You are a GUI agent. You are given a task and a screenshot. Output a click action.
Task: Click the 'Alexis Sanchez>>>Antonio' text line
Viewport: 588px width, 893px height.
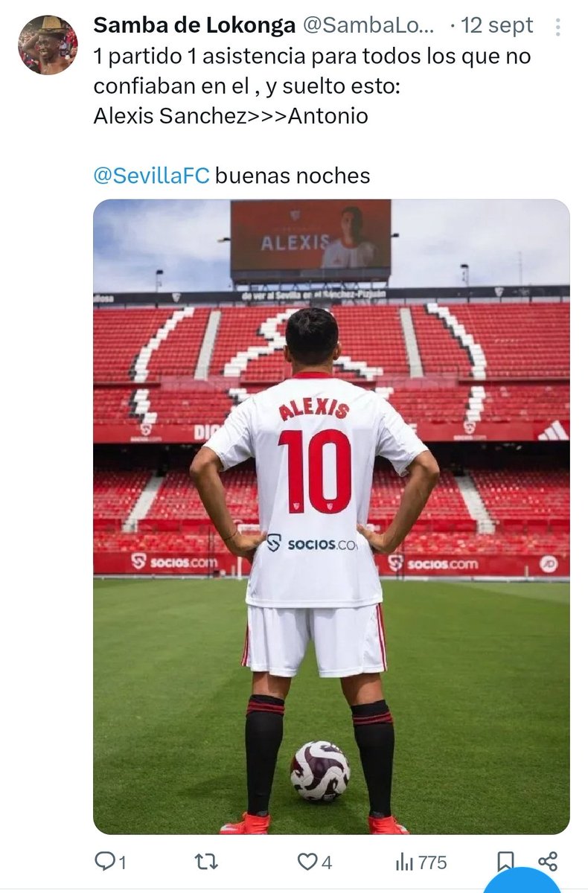231,116
